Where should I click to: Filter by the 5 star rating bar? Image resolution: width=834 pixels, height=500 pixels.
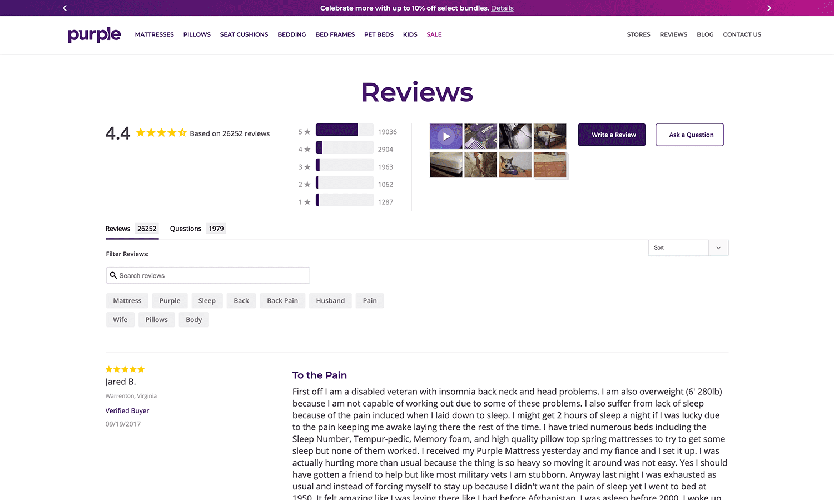click(345, 130)
